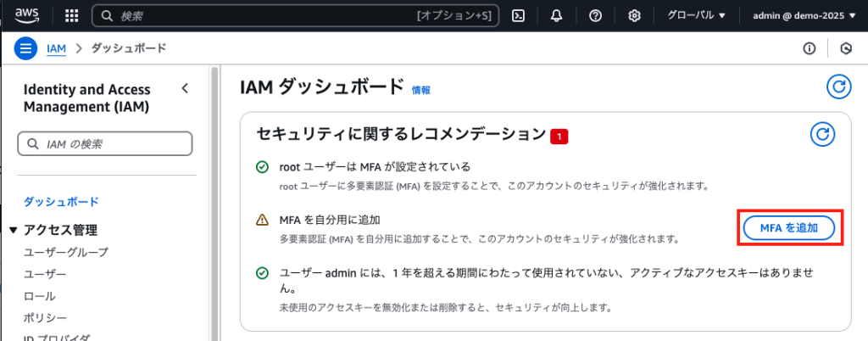Click the MFA を追加 button
The height and width of the screenshot is (341, 868).
[x=789, y=227]
